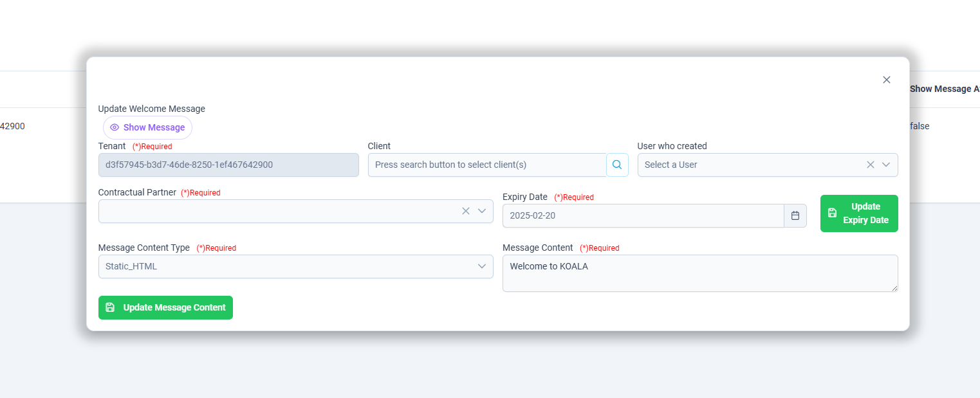Click the client search magnifier icon
Image resolution: width=980 pixels, height=398 pixels.
click(x=617, y=165)
